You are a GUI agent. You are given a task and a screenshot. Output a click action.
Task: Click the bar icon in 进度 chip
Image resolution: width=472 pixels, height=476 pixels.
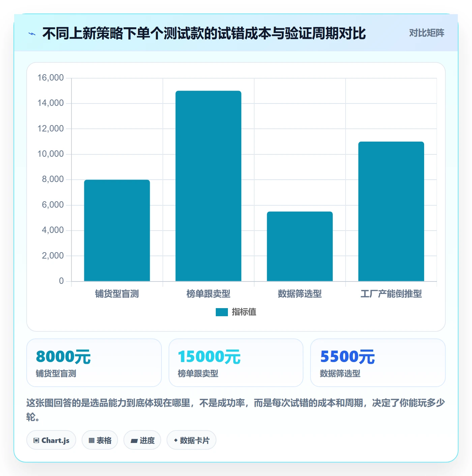click(134, 441)
